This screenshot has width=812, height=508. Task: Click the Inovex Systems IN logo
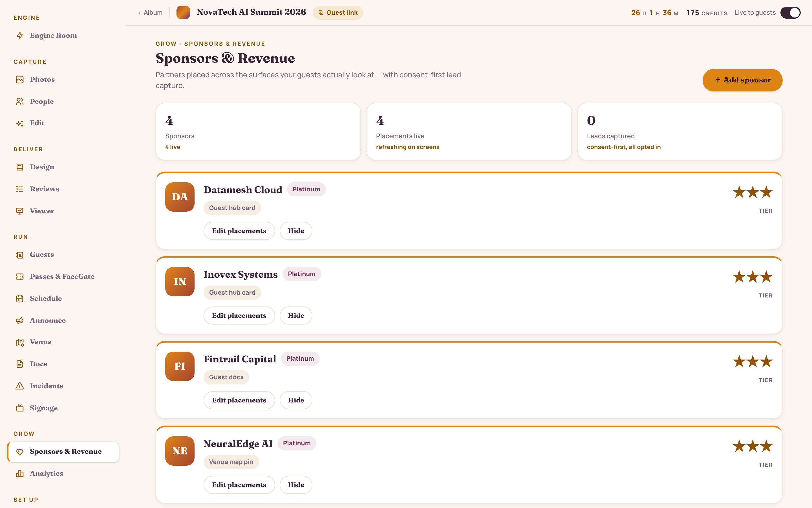[180, 282]
